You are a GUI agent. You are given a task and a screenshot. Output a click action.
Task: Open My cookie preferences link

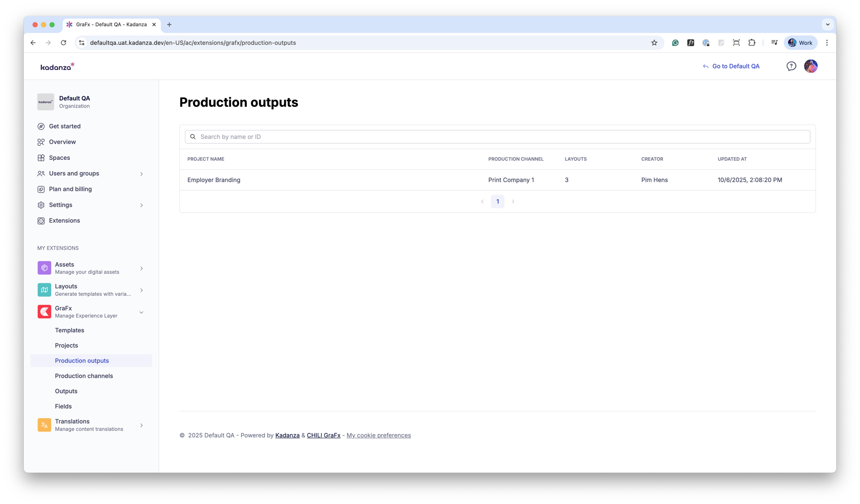tap(378, 436)
